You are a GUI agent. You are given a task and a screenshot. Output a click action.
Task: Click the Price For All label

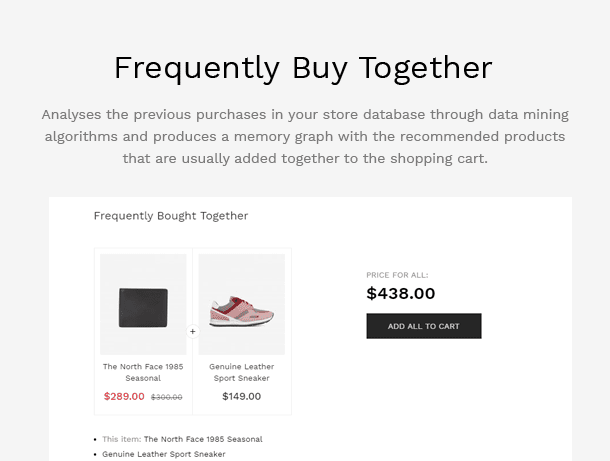tap(397, 275)
